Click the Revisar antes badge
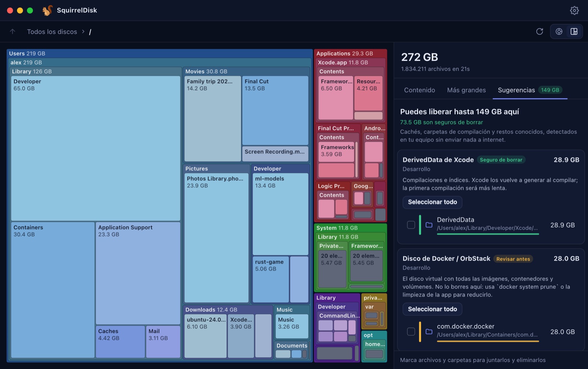Viewport: 588px width, 369px height. 513,259
